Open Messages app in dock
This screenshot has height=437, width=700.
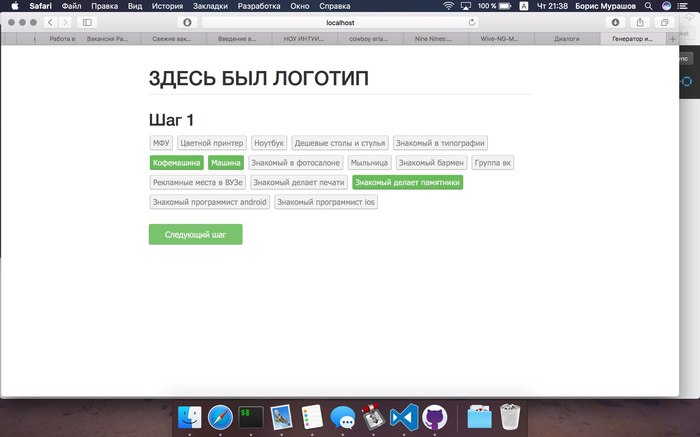tap(343, 418)
